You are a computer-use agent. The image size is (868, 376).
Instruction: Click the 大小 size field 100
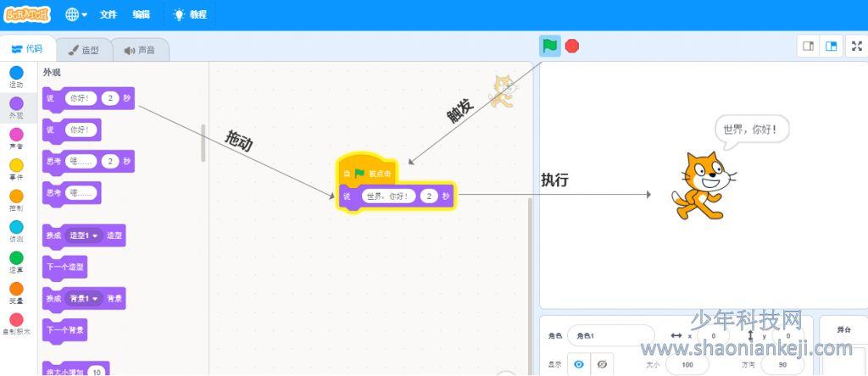tap(687, 364)
